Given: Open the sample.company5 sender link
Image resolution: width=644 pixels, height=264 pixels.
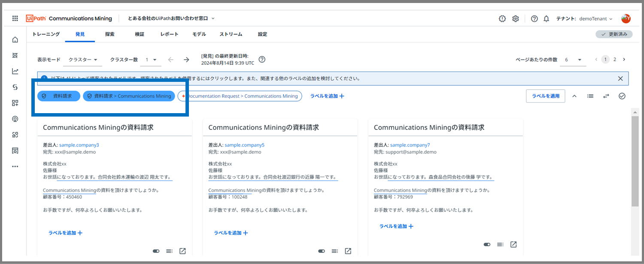Looking at the screenshot, I should click(245, 145).
